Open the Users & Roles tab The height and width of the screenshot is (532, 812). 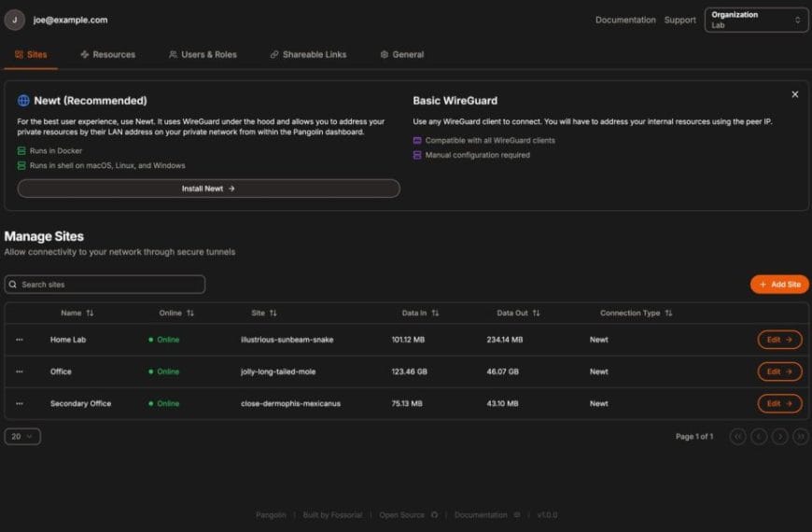click(203, 54)
